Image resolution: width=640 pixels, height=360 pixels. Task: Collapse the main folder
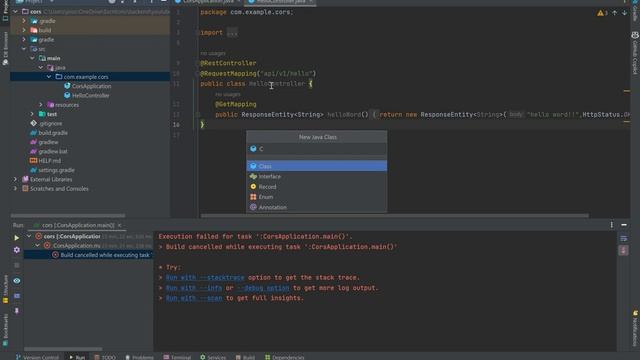[32, 58]
